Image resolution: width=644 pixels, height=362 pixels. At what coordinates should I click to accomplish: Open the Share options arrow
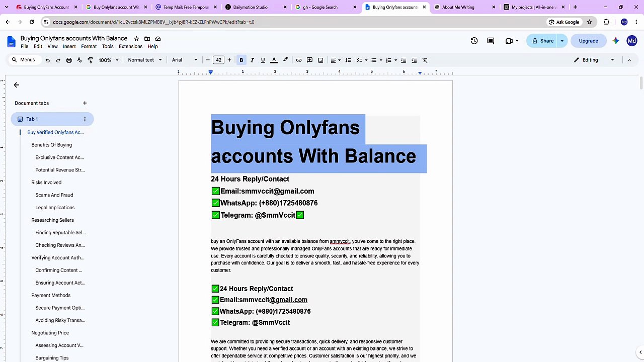(x=562, y=41)
